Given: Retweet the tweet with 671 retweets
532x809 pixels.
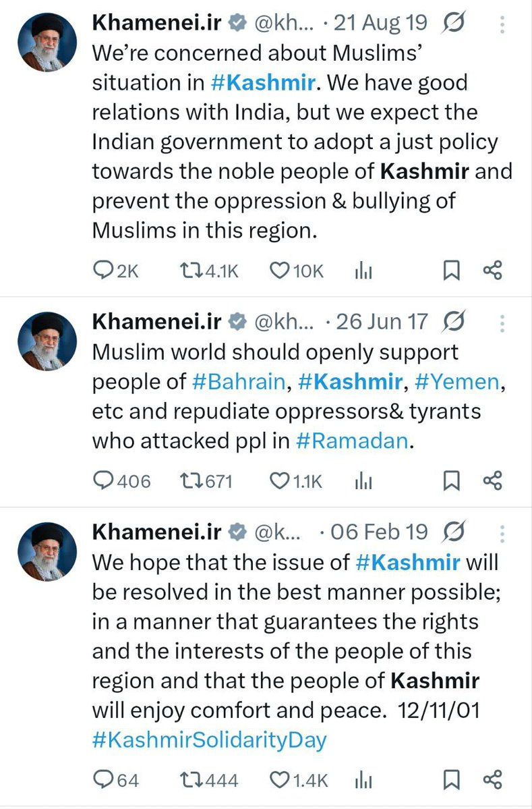Looking at the screenshot, I should click(191, 481).
